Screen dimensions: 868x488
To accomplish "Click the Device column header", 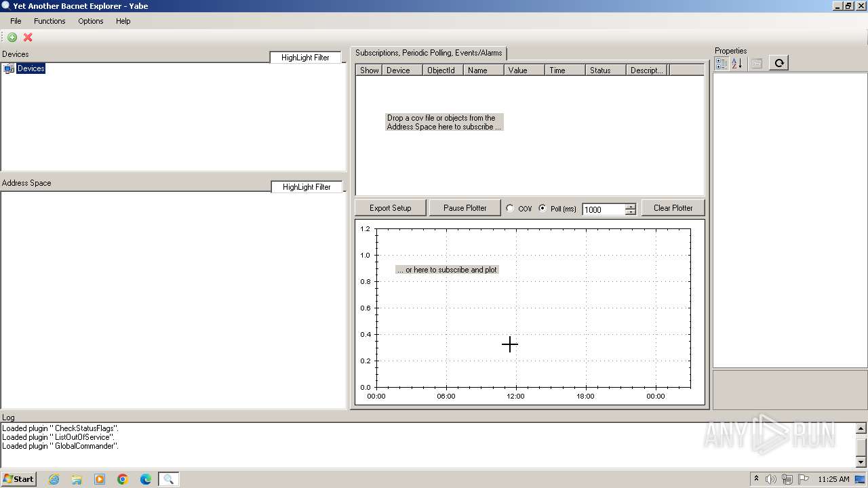I will coord(402,70).
